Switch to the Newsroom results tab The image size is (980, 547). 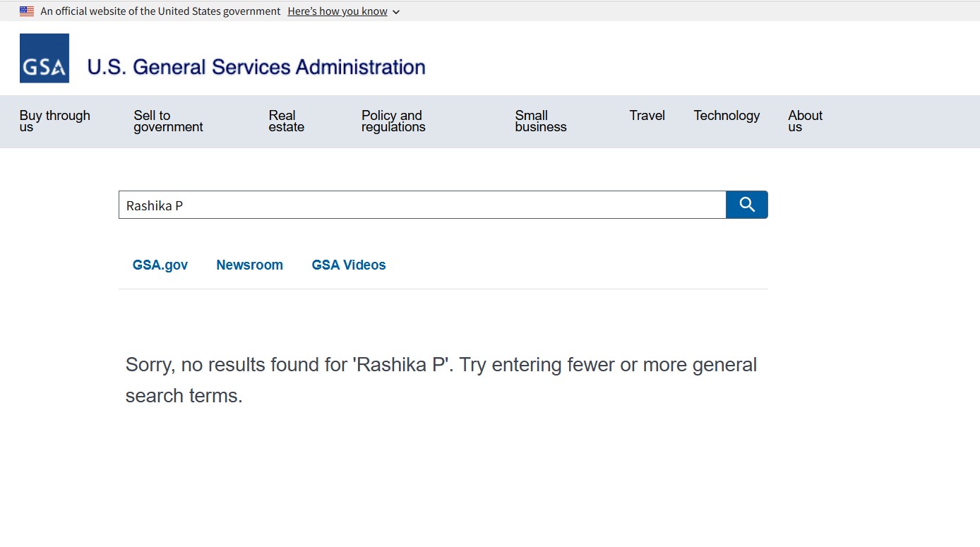coord(249,265)
